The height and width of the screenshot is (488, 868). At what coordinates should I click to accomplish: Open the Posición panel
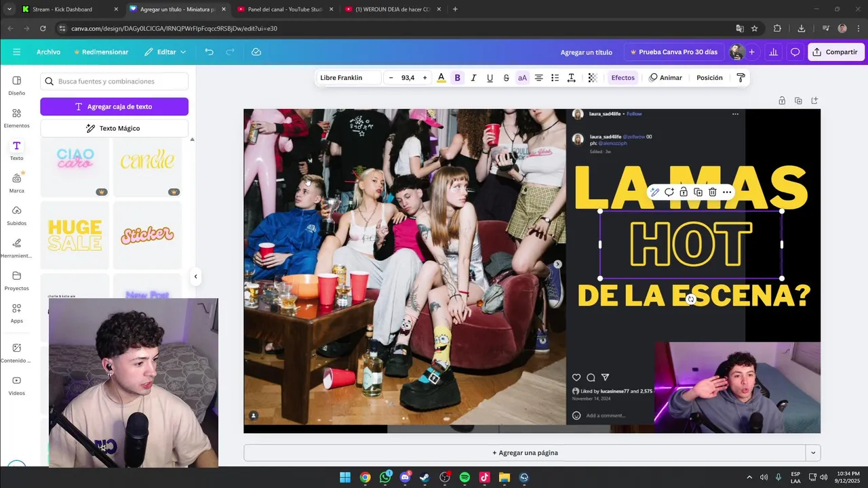(x=709, y=78)
